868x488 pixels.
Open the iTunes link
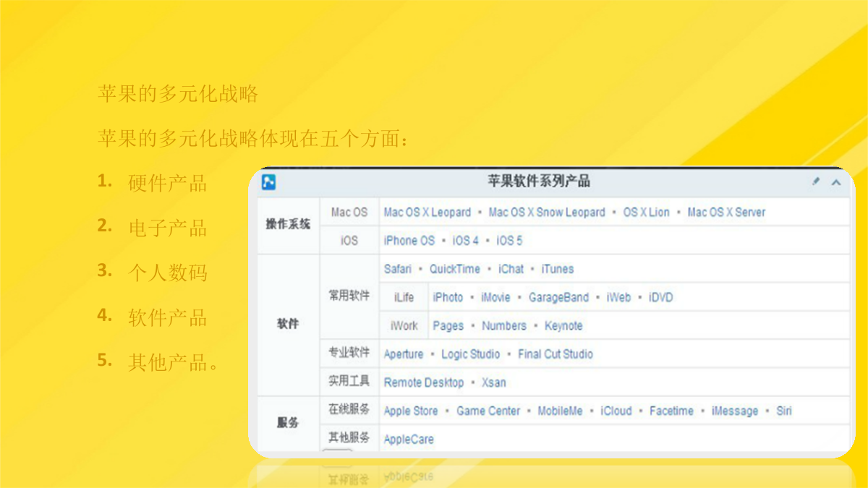(x=558, y=269)
